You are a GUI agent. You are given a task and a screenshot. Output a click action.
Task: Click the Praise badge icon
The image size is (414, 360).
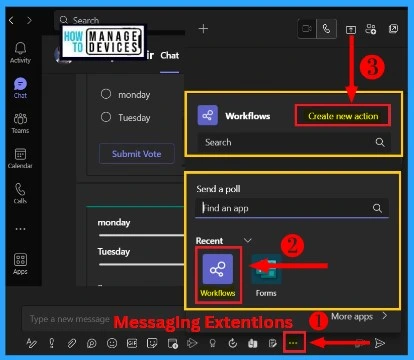212,343
